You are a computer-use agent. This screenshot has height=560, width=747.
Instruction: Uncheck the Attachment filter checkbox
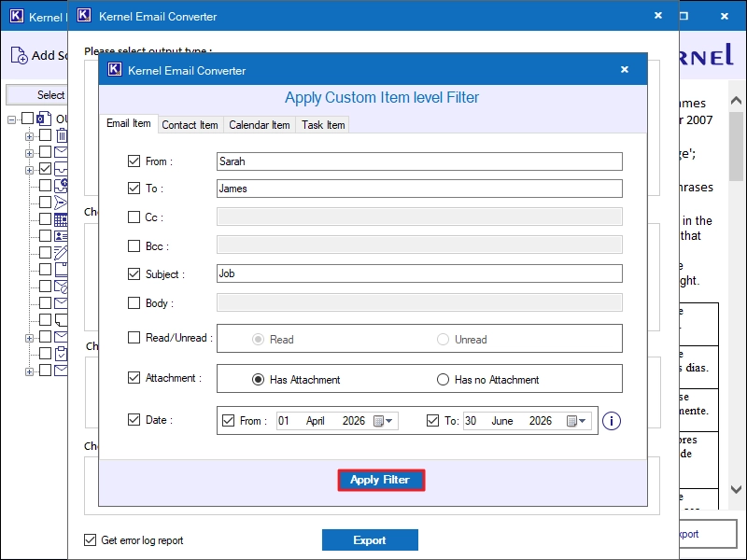point(134,378)
